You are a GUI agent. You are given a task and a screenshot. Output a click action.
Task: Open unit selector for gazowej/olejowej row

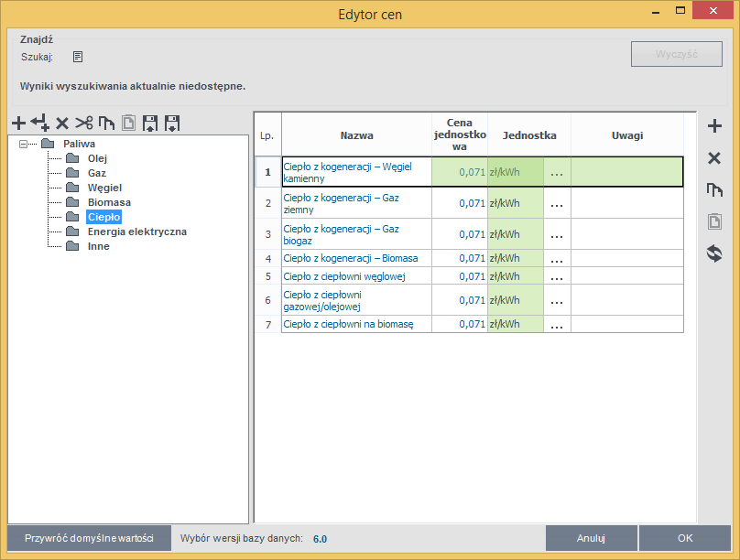[x=557, y=300]
